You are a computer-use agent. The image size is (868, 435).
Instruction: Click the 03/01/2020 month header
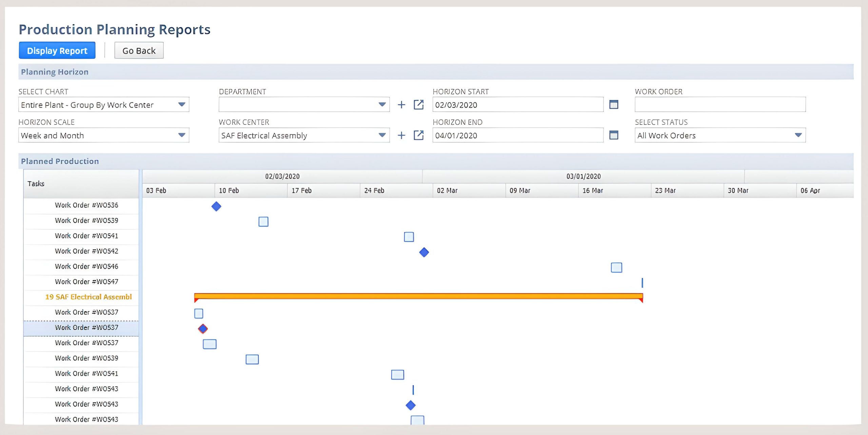pyautogui.click(x=584, y=176)
